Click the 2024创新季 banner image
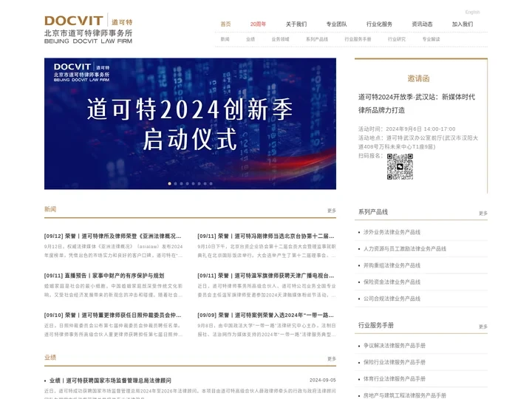532x399 pixels. coord(190,123)
